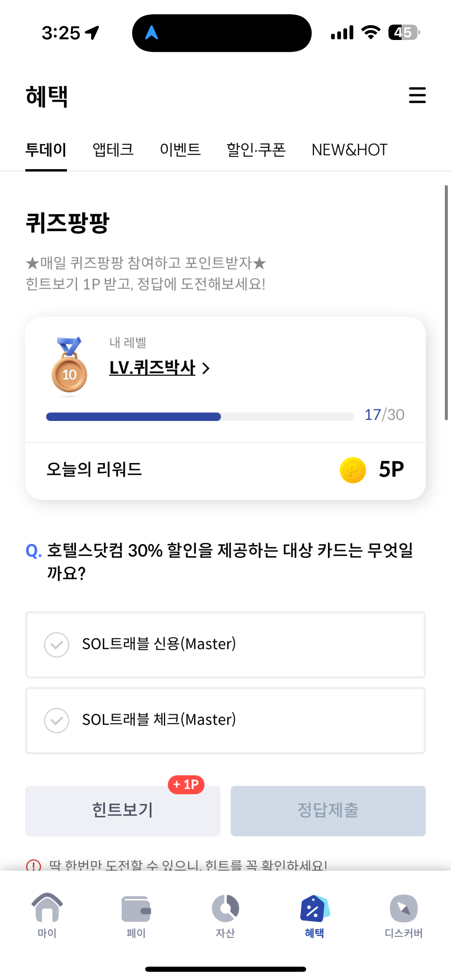Select SOL트래블 신용(Master) answer
The width and height of the screenshot is (451, 980).
coord(225,644)
